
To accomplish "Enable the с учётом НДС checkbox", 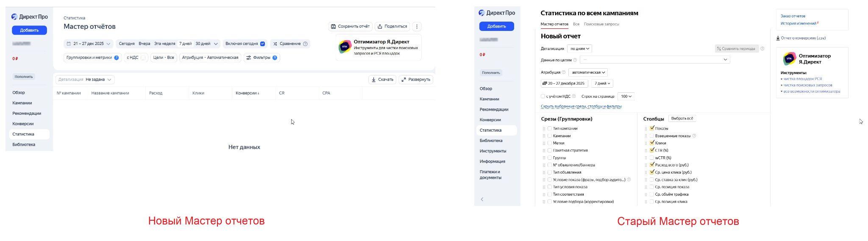I will click(x=543, y=96).
